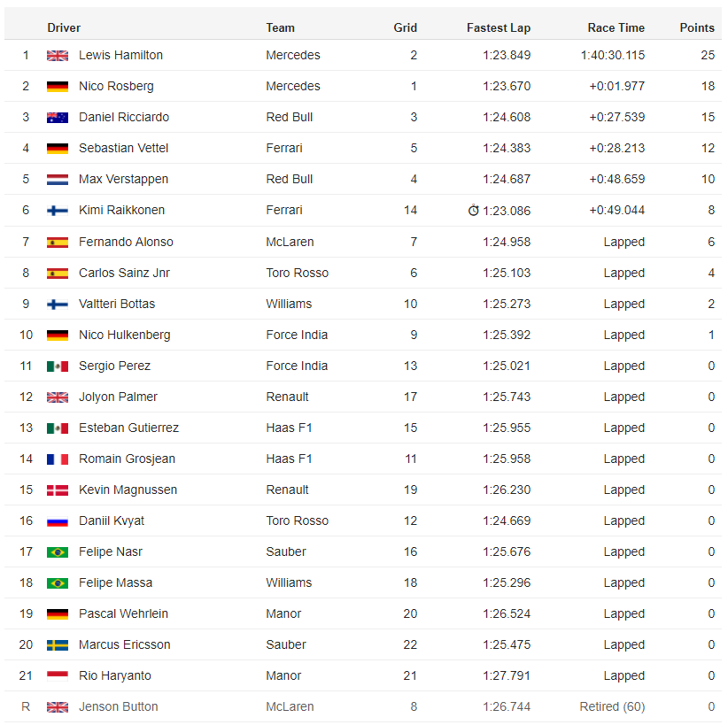Screen dimensions: 728x725
Task: Sort by the Fastest Lap column header
Action: [499, 27]
